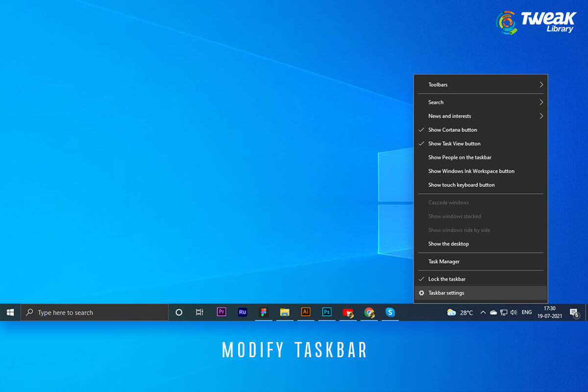Toggle Show Cortana button
Screen dimensions: 588x392
click(452, 129)
